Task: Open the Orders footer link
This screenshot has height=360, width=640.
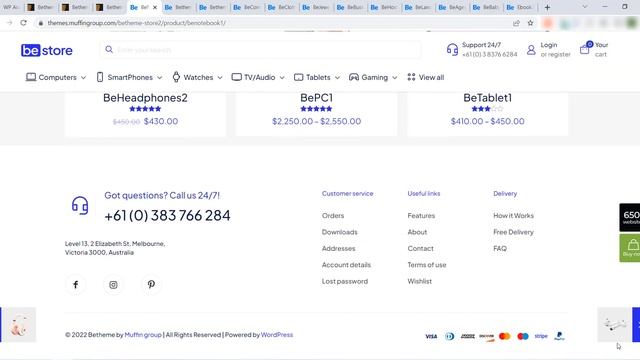Action: 333,216
